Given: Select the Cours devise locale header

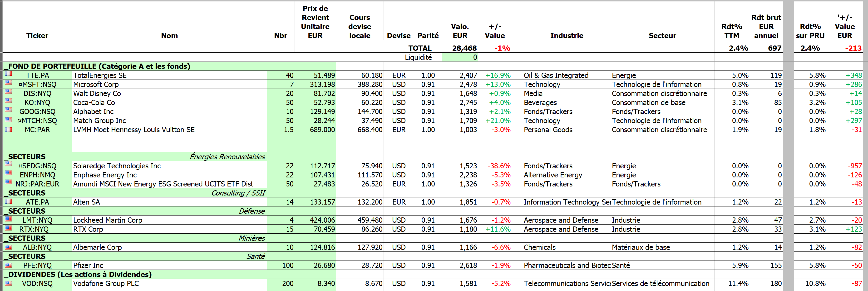Looking at the screenshot, I should point(360,26).
